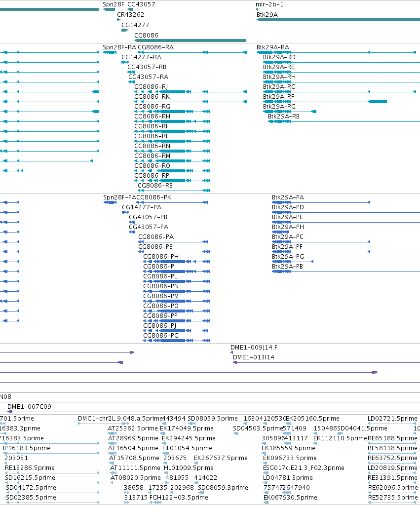Image resolution: width=420 pixels, height=505 pixels.
Task: Select protein CG8086-PB
Action: coord(155,247)
